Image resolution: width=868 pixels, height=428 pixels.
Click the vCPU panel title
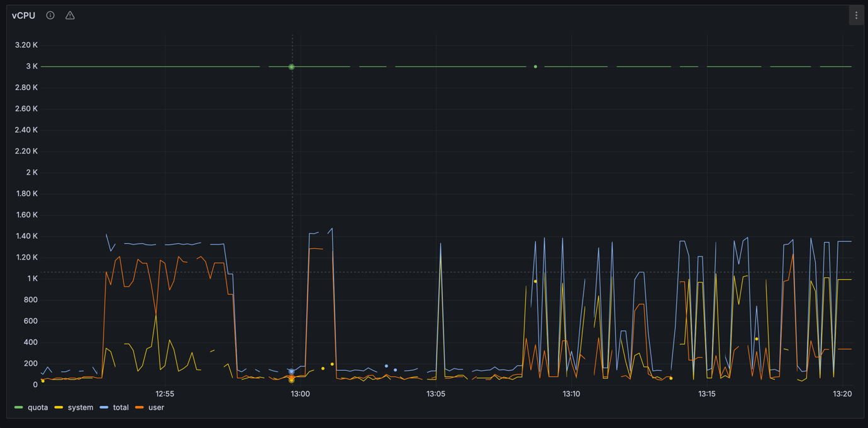click(x=23, y=15)
